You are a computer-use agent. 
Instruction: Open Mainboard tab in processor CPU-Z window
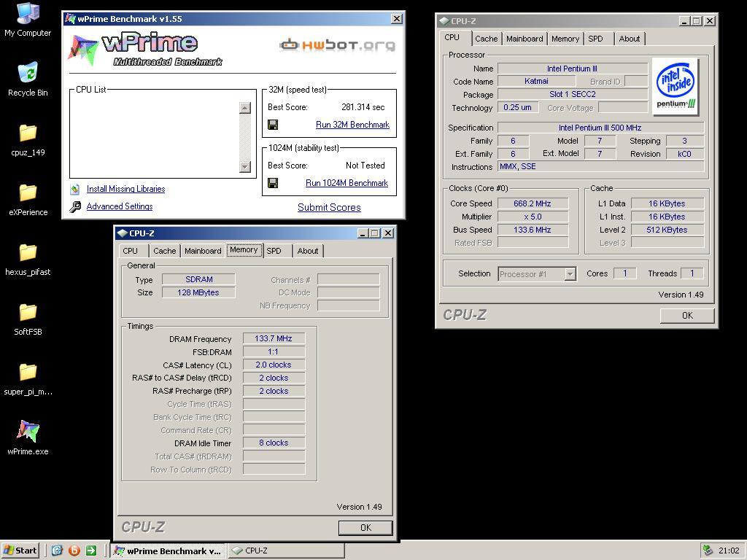[525, 39]
